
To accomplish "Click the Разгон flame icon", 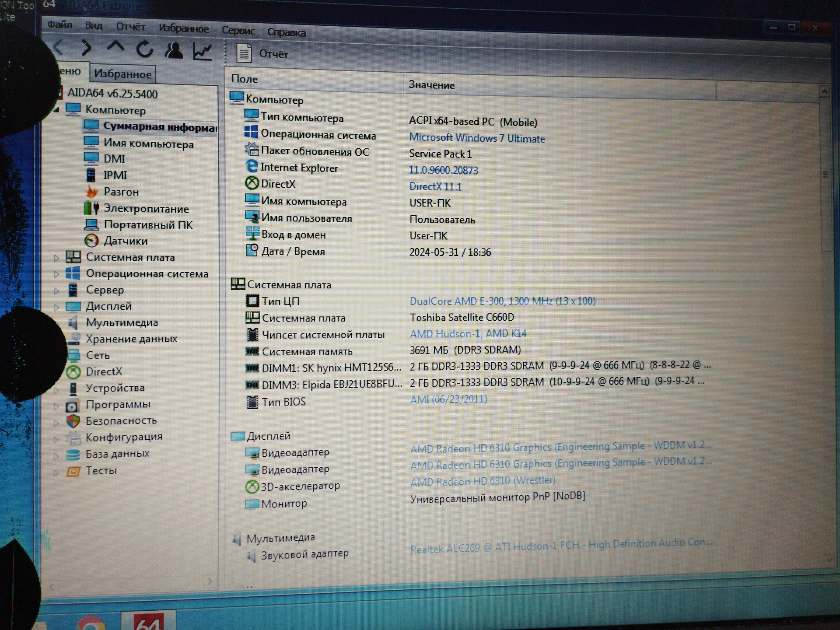I will [91, 191].
